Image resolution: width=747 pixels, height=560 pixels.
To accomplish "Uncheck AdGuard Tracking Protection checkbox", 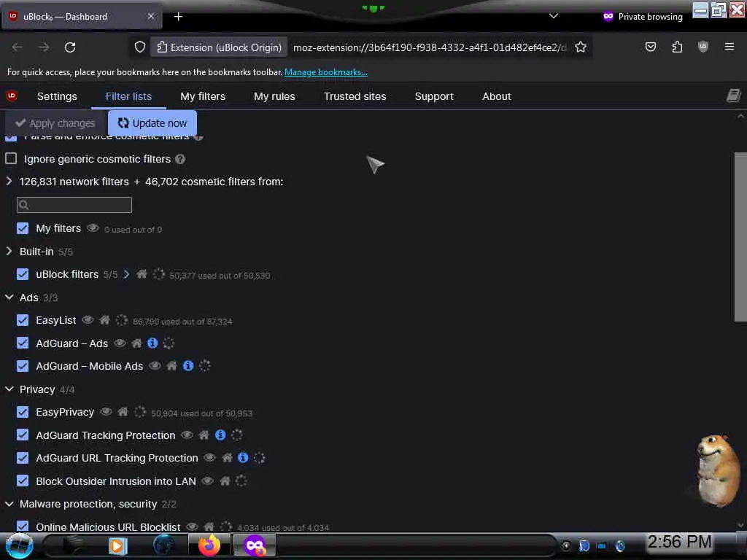I will (x=23, y=435).
